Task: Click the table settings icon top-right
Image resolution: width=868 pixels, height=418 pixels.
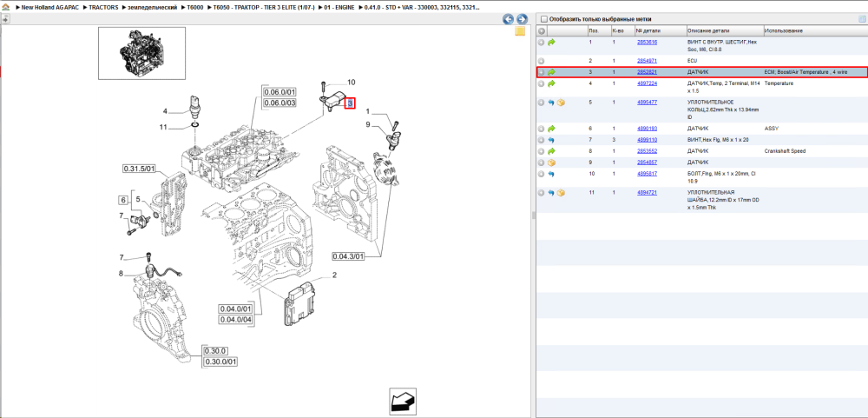Action: coord(862,19)
